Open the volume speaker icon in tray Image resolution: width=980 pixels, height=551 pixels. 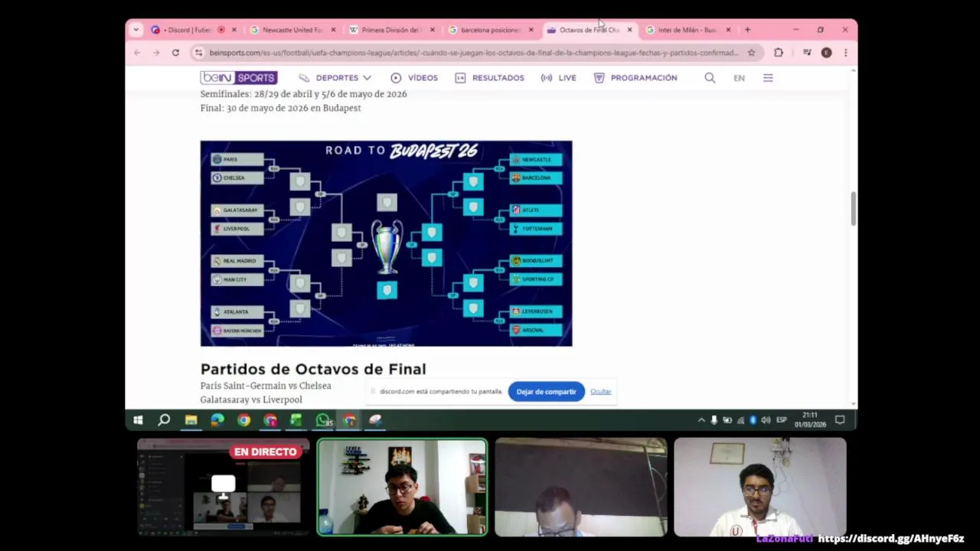766,420
